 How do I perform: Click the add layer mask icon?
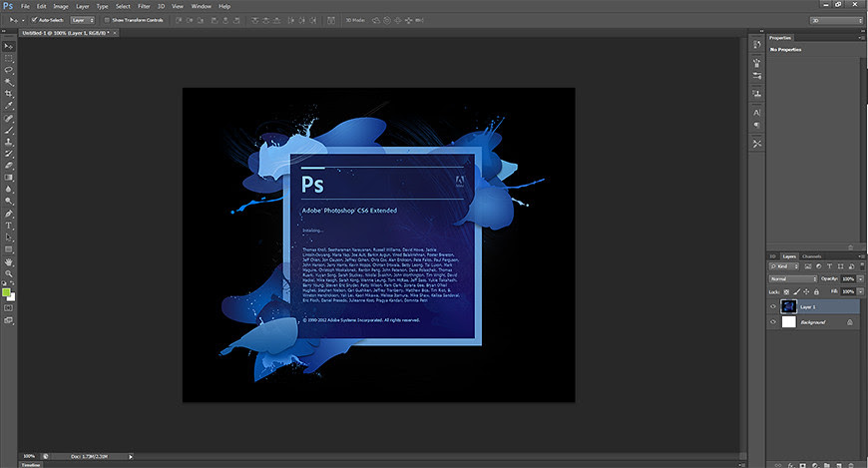tap(803, 465)
